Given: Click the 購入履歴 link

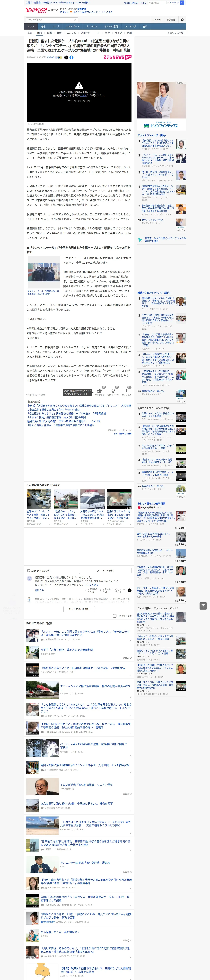Looking at the screenshot, I should tap(171, 20).
